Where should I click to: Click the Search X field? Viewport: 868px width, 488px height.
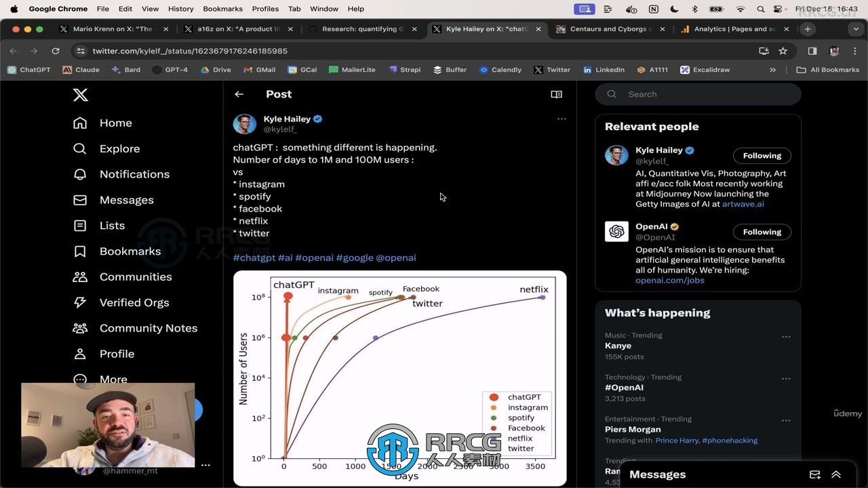click(x=698, y=94)
